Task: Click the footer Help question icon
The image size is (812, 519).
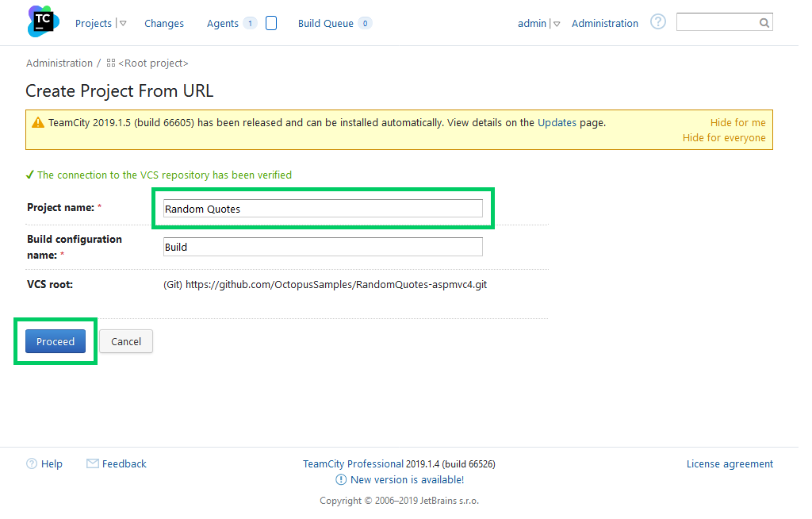Action: pos(32,463)
